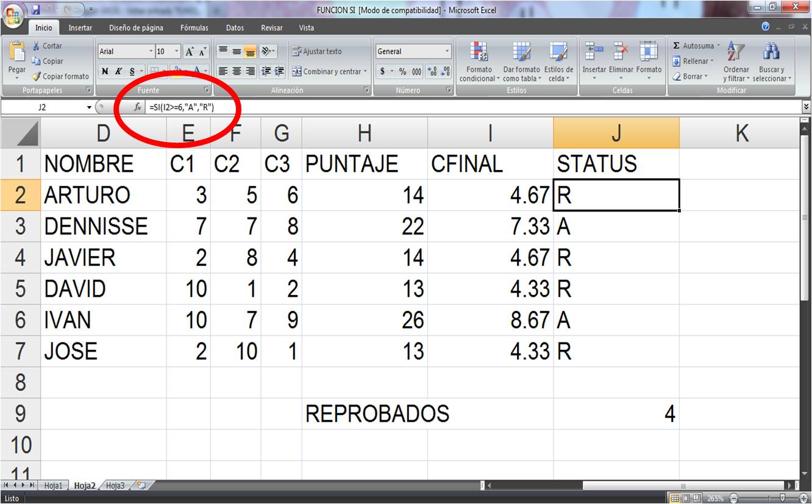Switch to the Hoja3 sheet tab
812x504 pixels.
pyautogui.click(x=115, y=486)
